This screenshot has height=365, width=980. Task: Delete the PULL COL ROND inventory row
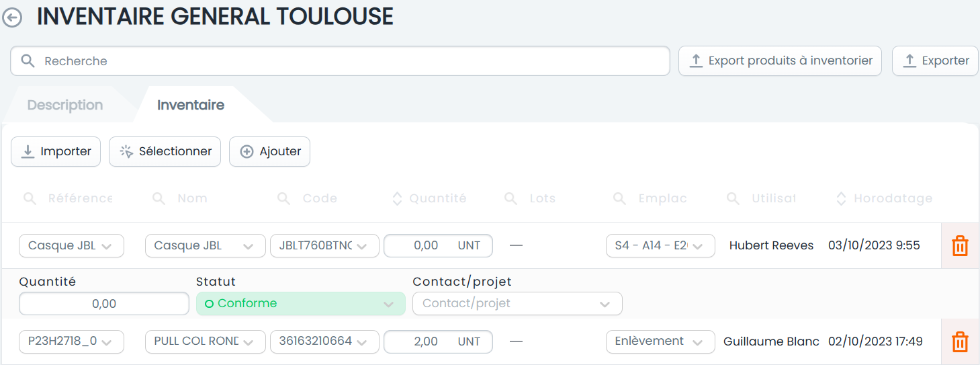961,341
